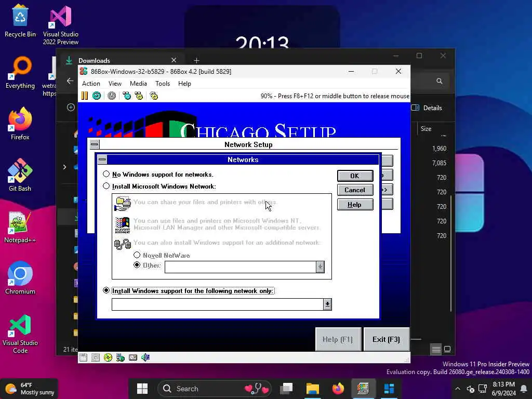Click the network icon in 86Box status bar
This screenshot has height=399, width=532.
(121, 357)
